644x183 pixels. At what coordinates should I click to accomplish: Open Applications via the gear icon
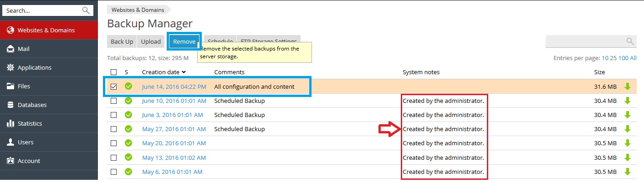click(10, 68)
